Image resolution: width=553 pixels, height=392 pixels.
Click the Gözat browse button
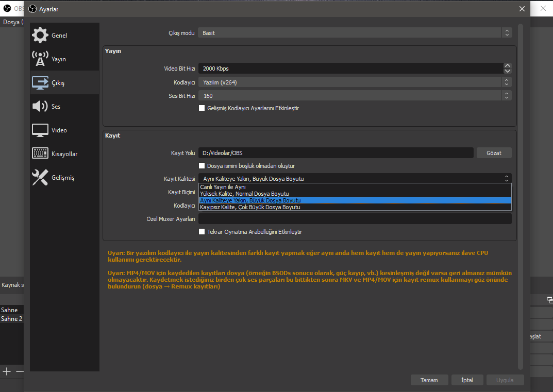pyautogui.click(x=494, y=153)
